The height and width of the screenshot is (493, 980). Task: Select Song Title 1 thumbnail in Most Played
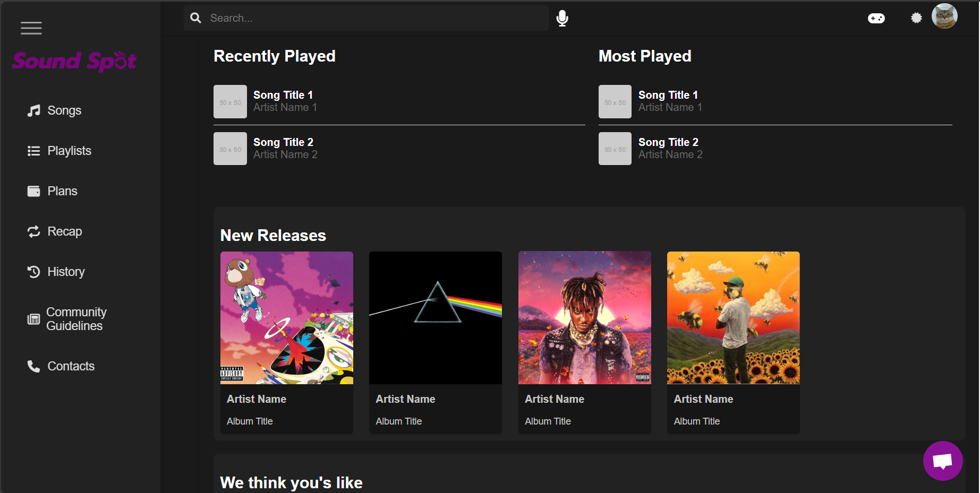tap(615, 101)
